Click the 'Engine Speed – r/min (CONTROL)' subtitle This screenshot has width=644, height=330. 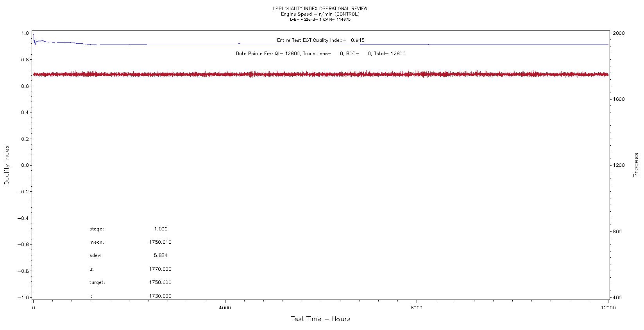[320, 14]
